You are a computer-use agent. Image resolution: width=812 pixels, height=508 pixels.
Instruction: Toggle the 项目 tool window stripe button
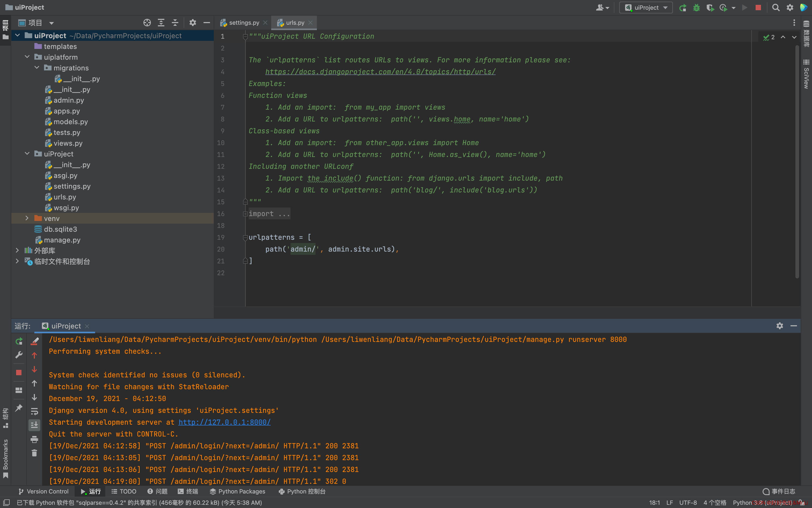pyautogui.click(x=5, y=30)
